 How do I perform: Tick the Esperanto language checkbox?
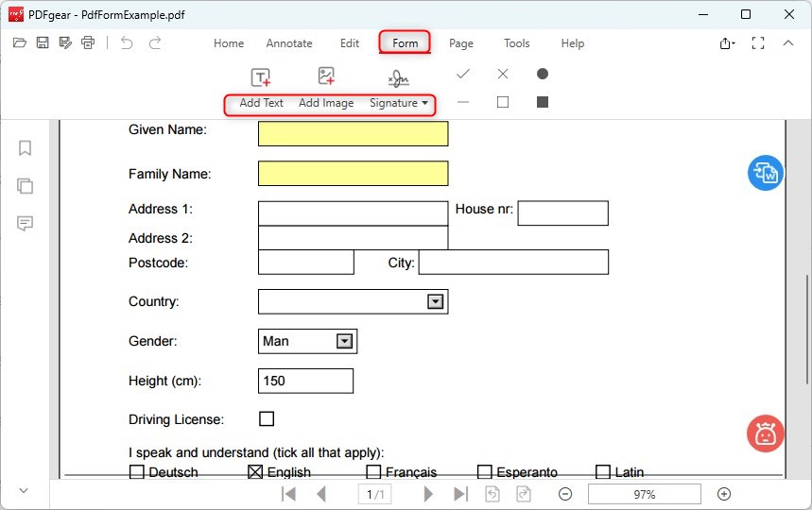(485, 471)
